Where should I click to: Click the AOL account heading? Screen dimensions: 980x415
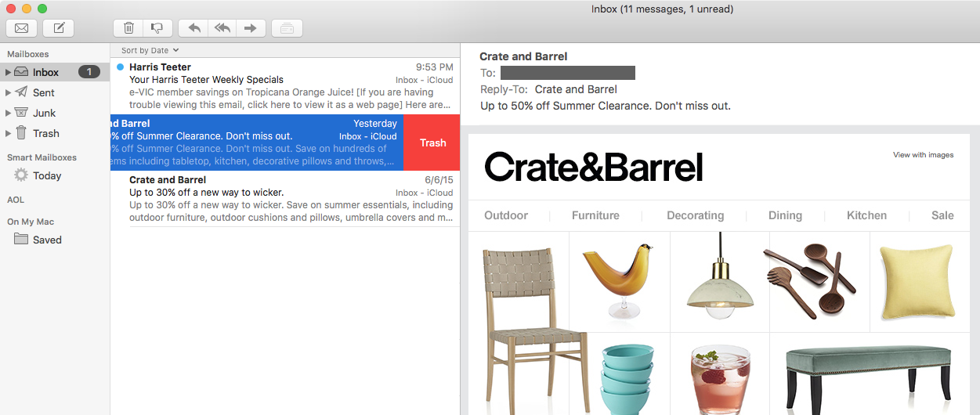click(x=16, y=200)
